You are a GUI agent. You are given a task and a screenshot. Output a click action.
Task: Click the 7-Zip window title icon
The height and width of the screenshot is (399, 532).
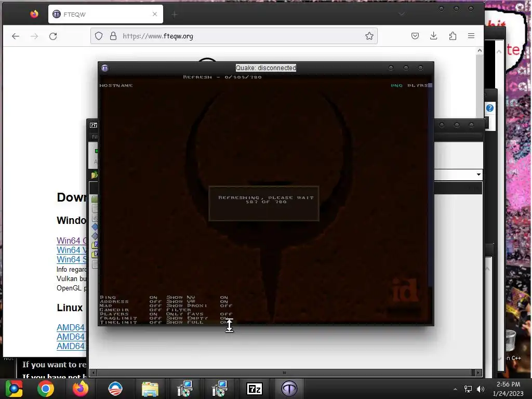pyautogui.click(x=94, y=125)
